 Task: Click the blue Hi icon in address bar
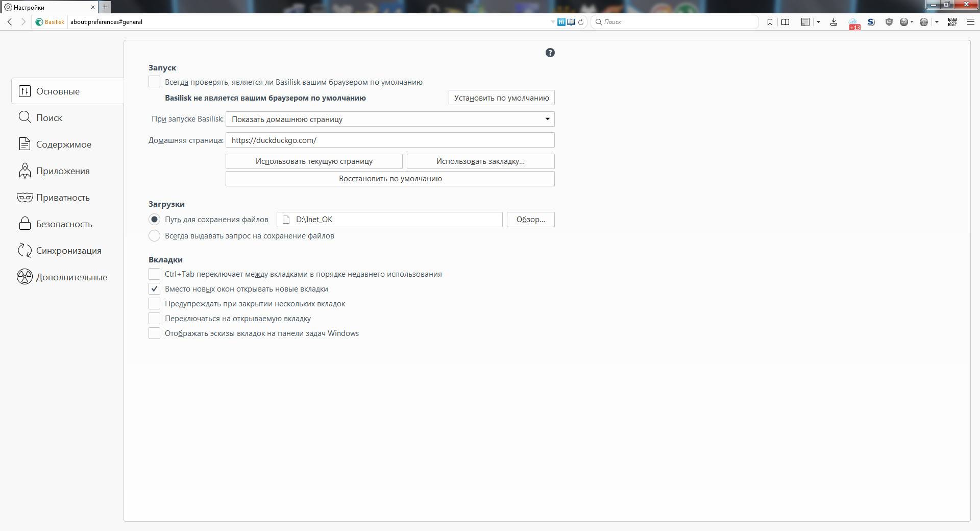click(x=561, y=22)
